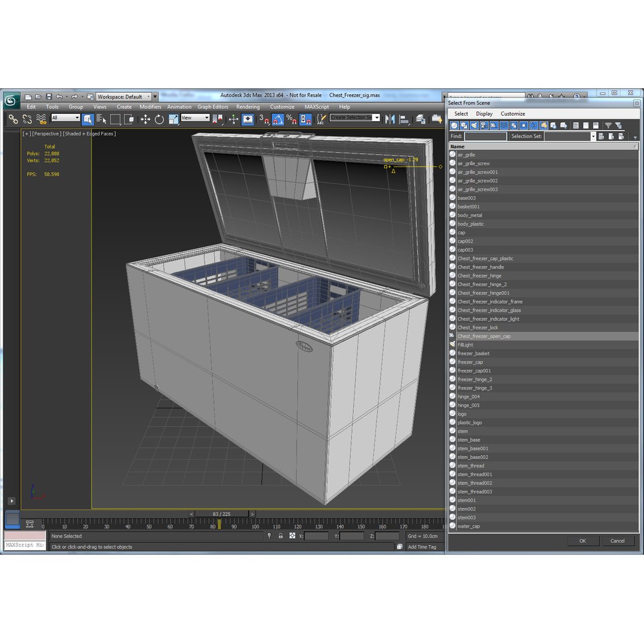The width and height of the screenshot is (644, 644).
Task: Click the Name column header
Action: pyautogui.click(x=543, y=147)
